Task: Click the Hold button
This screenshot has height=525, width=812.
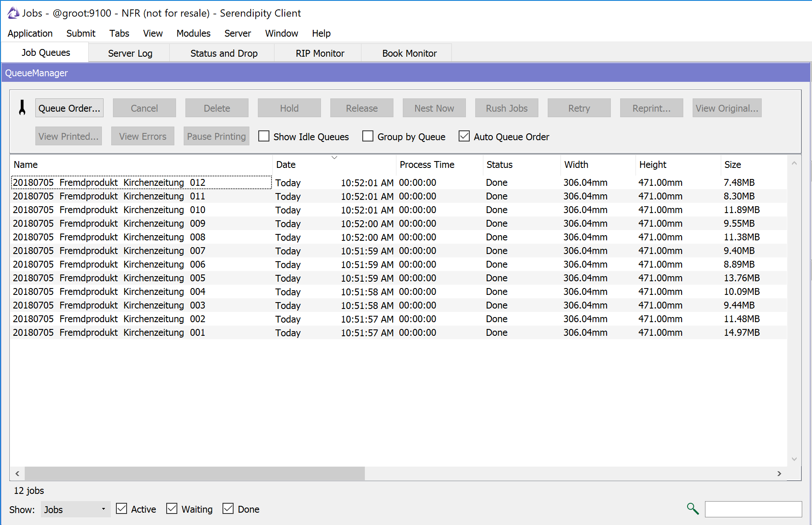Action: point(289,108)
